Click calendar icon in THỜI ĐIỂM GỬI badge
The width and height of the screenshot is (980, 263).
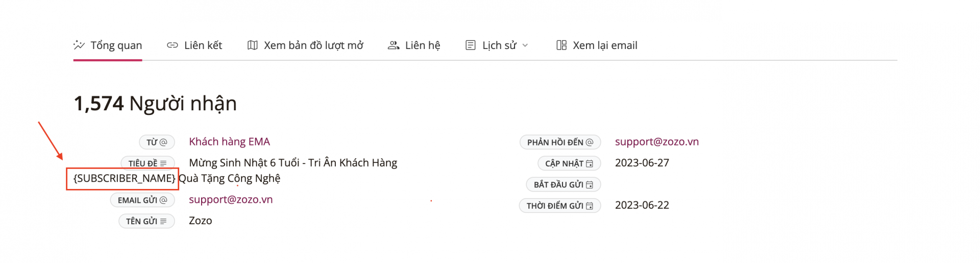point(590,206)
